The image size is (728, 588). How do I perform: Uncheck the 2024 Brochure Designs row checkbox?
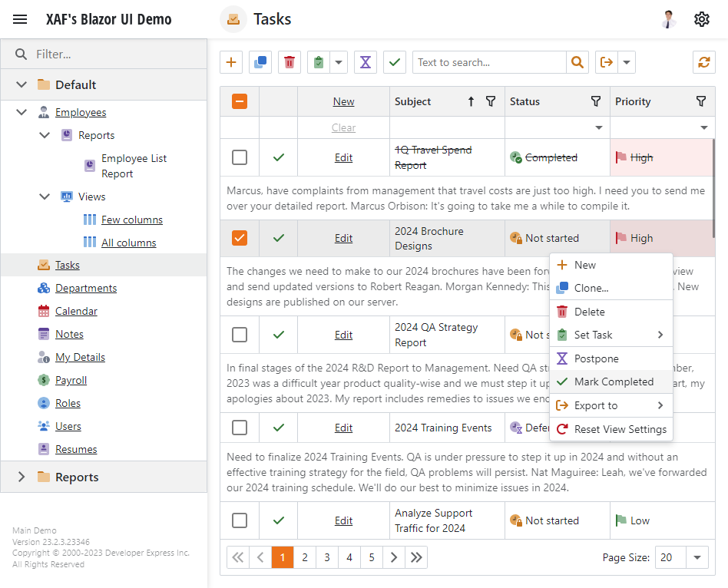240,238
